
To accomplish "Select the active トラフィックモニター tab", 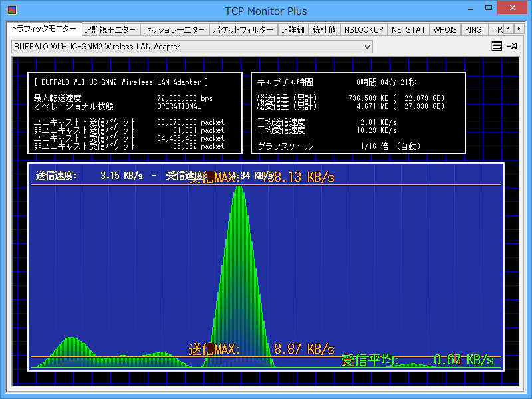I will 42,29.
